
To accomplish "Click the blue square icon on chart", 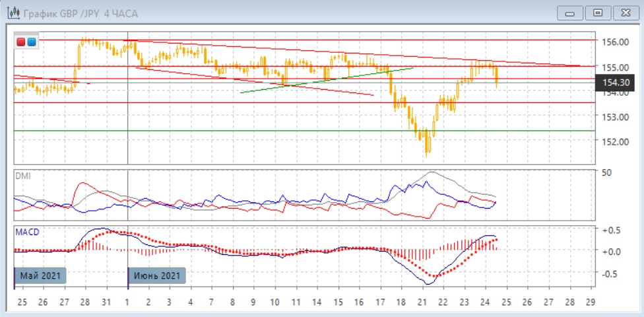I will [x=31, y=42].
